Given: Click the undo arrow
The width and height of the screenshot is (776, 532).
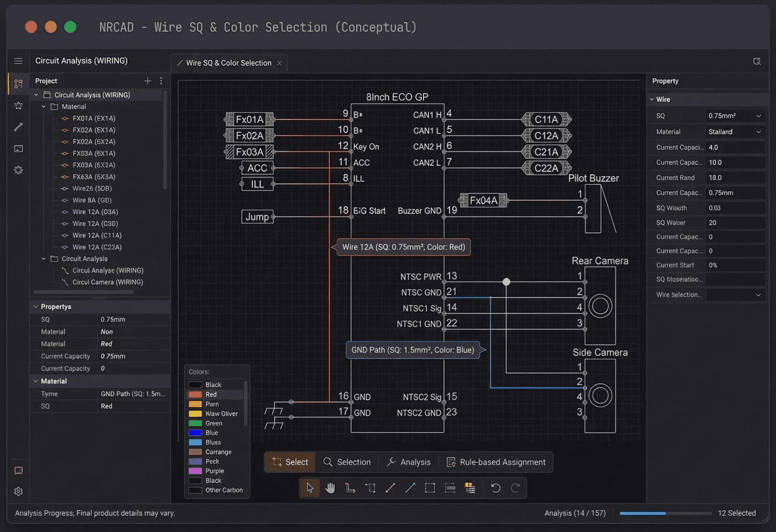Looking at the screenshot, I should point(496,488).
